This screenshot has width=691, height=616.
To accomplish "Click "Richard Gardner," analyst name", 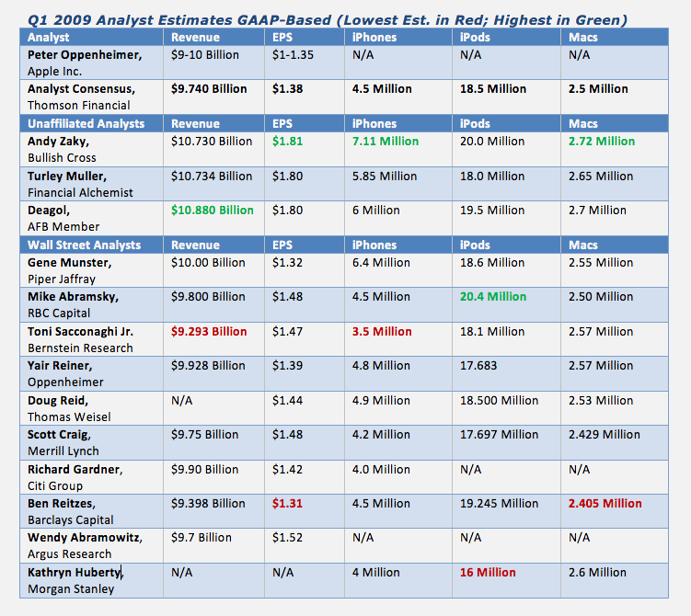I will pos(75,470).
